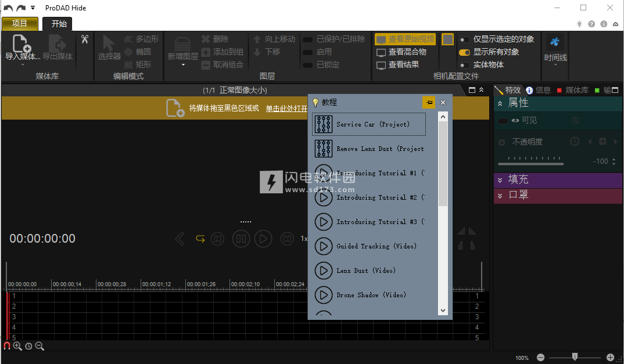This screenshot has width=624, height=364.
Task: Open the 项目 project tab
Action: 20,23
